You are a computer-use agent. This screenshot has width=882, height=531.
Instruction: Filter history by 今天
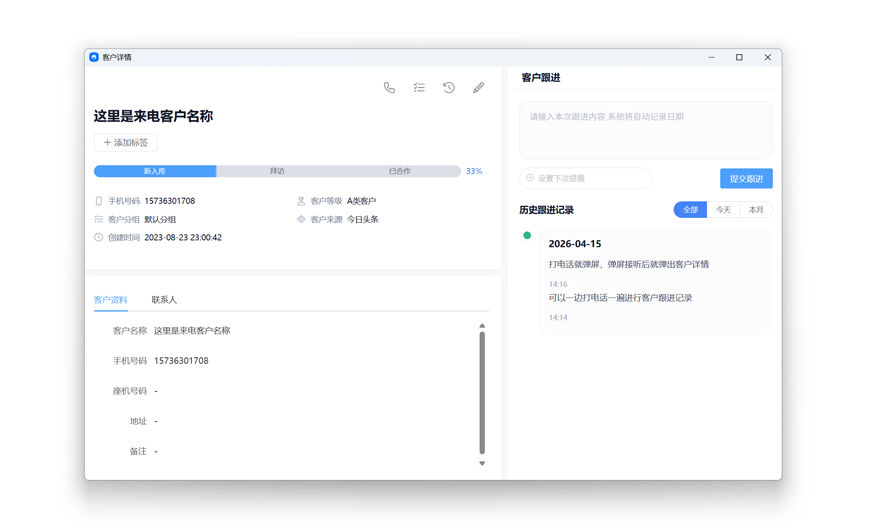[723, 210]
